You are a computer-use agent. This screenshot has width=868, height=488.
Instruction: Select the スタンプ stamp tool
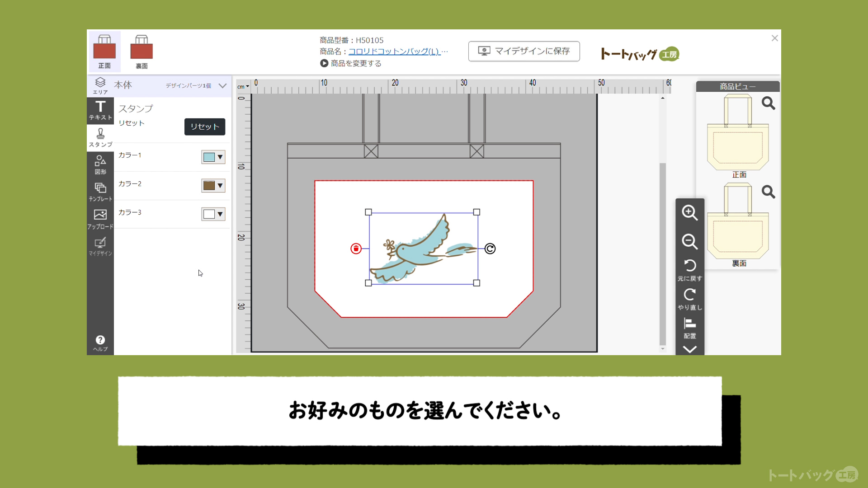[x=100, y=137]
